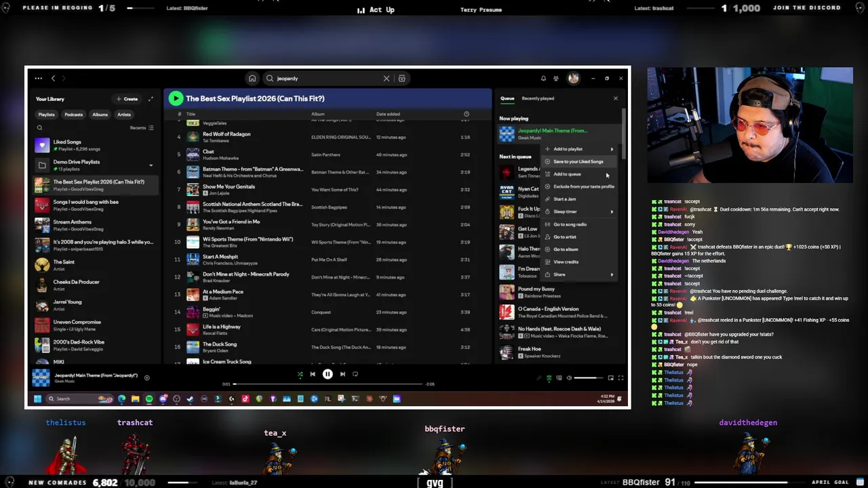Switch to the Queue tab
The height and width of the screenshot is (488, 868).
(507, 98)
